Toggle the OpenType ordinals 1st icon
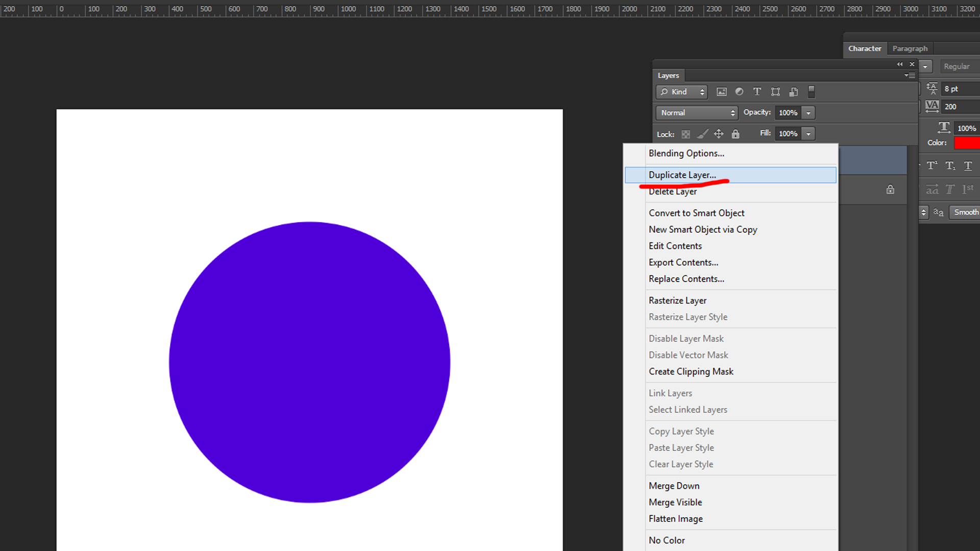 click(968, 189)
